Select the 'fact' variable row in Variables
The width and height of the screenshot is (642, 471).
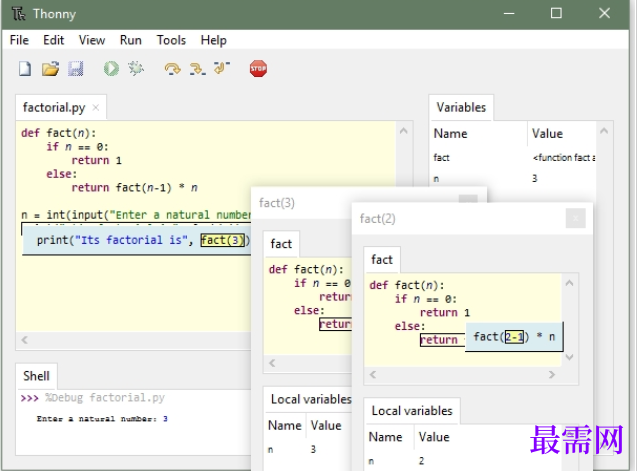coord(513,158)
